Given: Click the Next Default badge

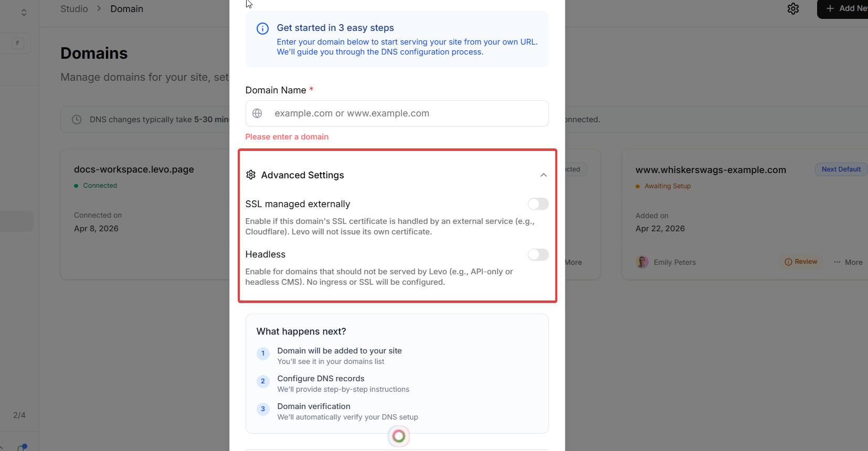Looking at the screenshot, I should coord(841,169).
